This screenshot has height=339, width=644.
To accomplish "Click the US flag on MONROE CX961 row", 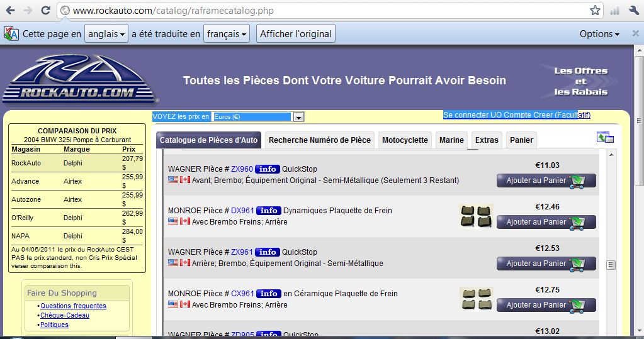I will pos(173,304).
